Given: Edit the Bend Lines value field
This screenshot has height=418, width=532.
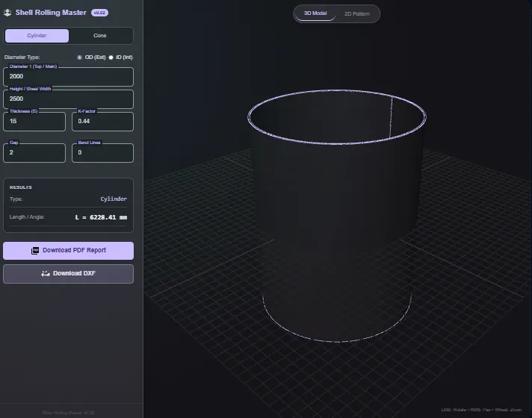Looking at the screenshot, I should [102, 153].
